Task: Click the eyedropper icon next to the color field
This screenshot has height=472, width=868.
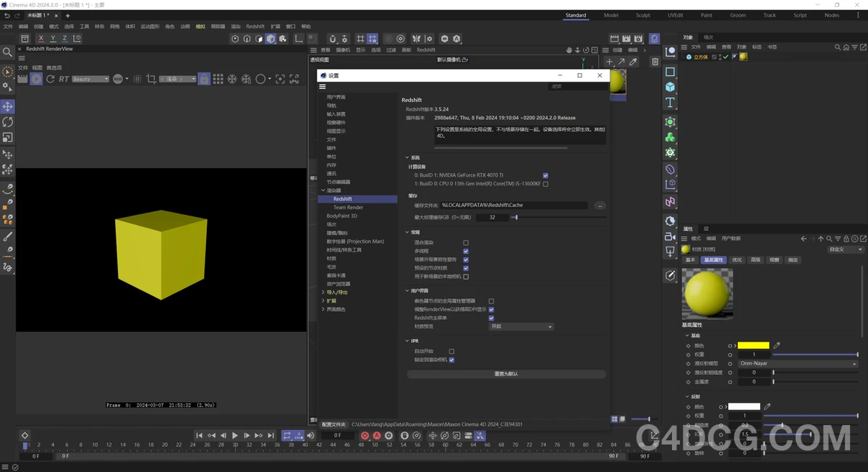Action: [x=776, y=345]
